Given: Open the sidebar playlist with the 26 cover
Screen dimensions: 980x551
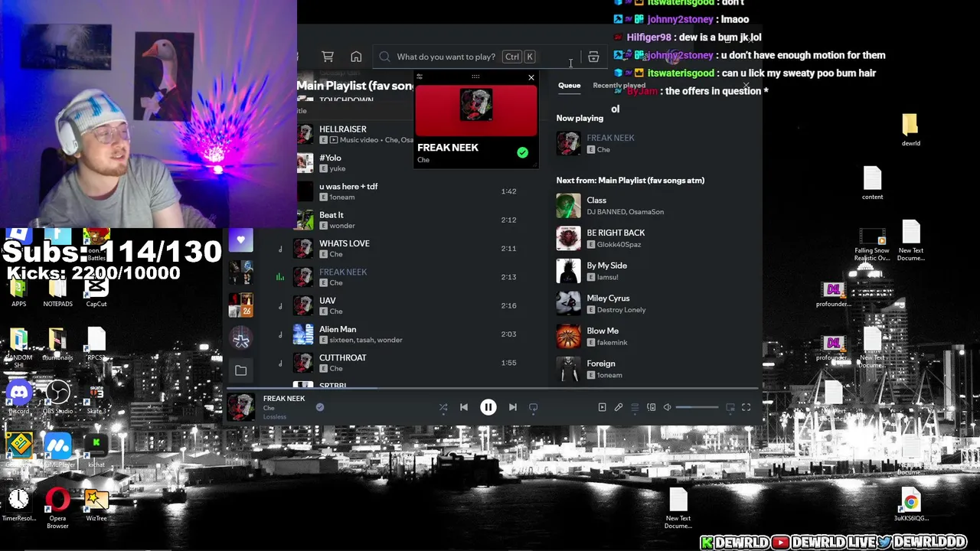Looking at the screenshot, I should (240, 305).
